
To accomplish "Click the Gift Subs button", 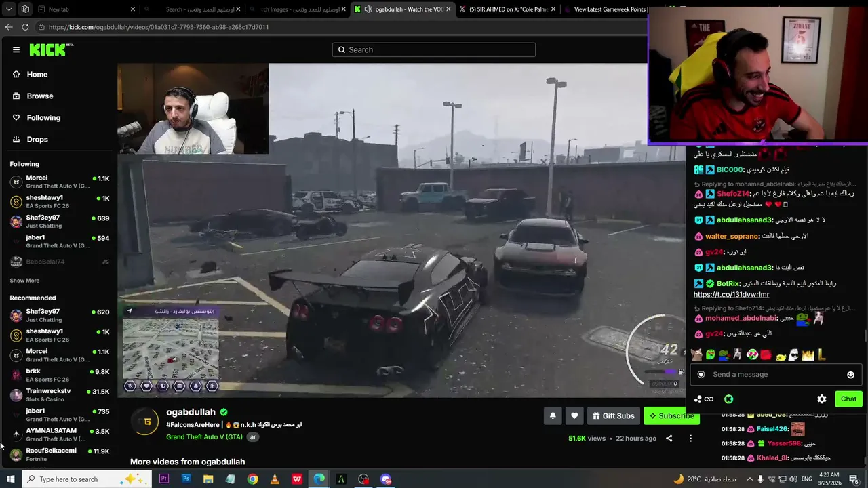I will (613, 415).
